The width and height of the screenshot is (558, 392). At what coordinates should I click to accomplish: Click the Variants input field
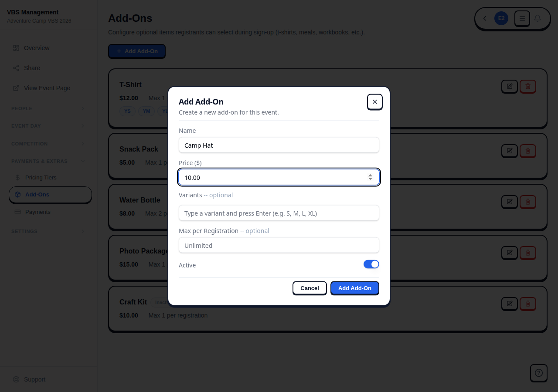click(279, 213)
